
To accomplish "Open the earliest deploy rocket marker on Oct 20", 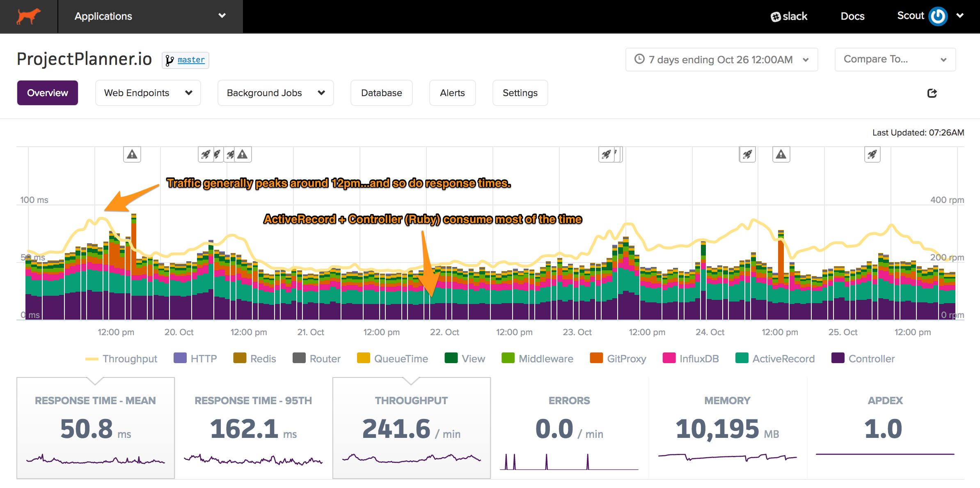I will coord(206,154).
